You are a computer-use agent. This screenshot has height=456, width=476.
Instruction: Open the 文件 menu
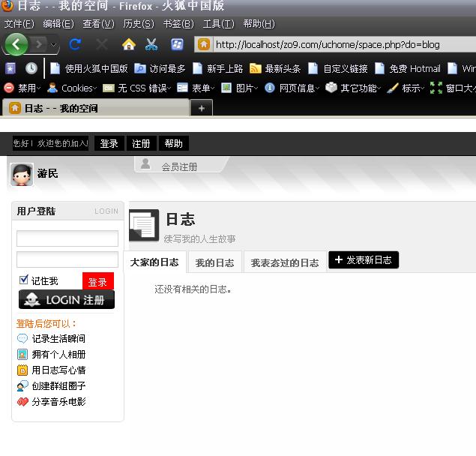(x=19, y=24)
